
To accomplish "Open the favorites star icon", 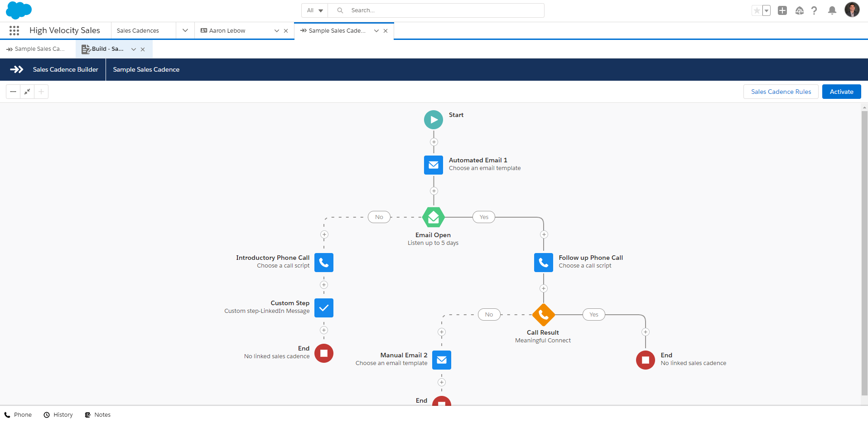I will tap(757, 10).
